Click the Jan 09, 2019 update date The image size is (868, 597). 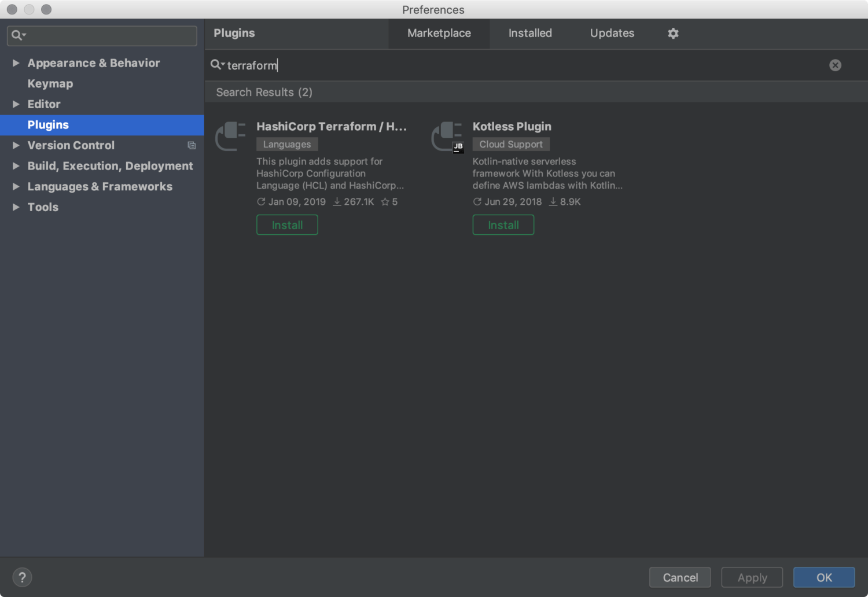291,202
